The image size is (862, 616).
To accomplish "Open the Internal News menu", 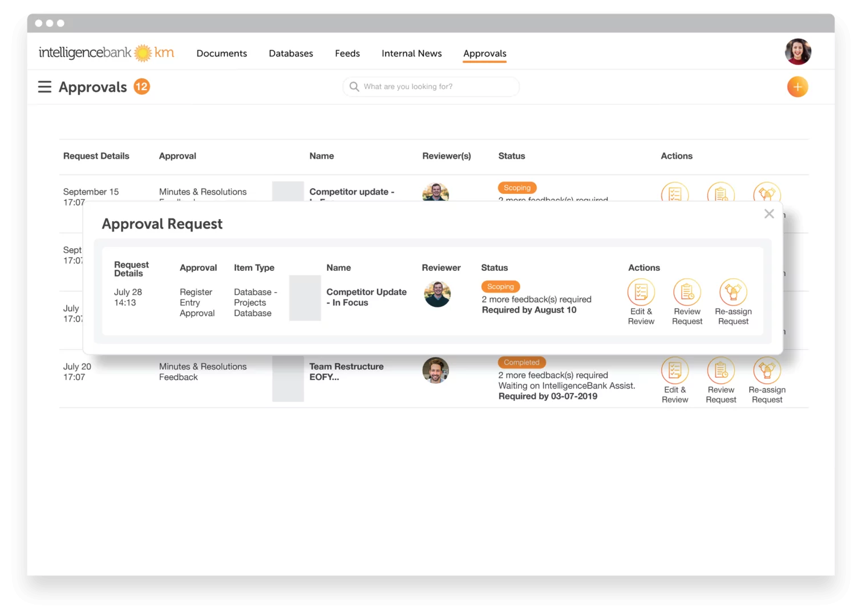I will click(x=412, y=53).
